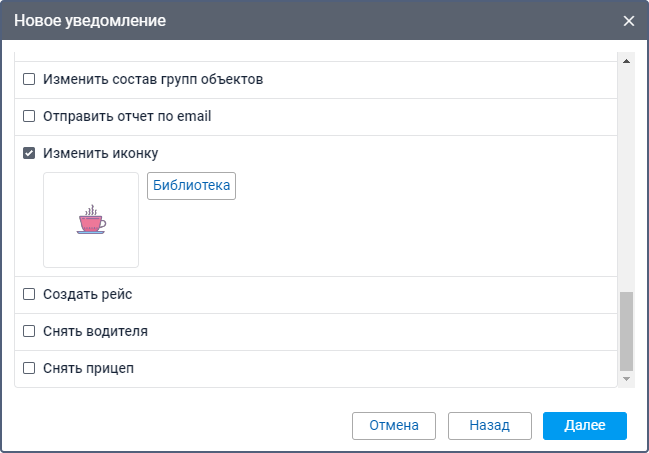Enable Изменить состав групп объектов checkbox

tap(29, 79)
